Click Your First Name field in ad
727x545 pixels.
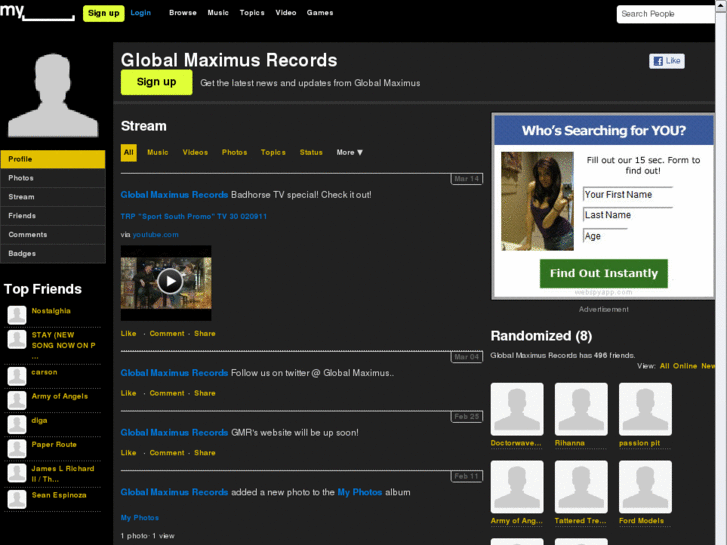click(x=627, y=194)
